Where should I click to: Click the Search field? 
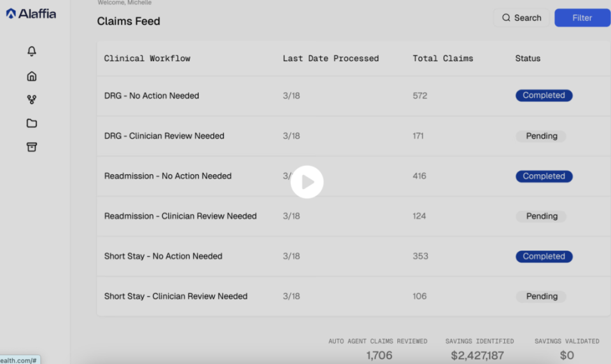(521, 18)
